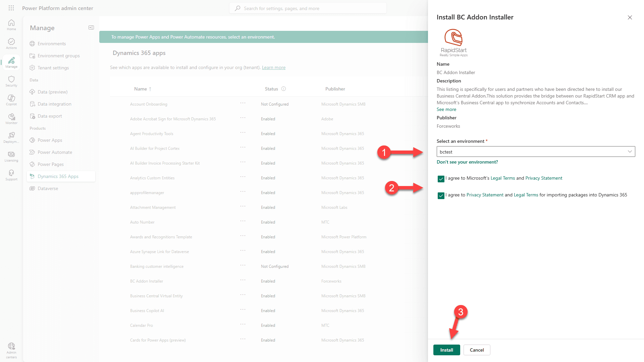Screen dimensions: 644x362
Task: Click the Install button
Action: (x=446, y=350)
